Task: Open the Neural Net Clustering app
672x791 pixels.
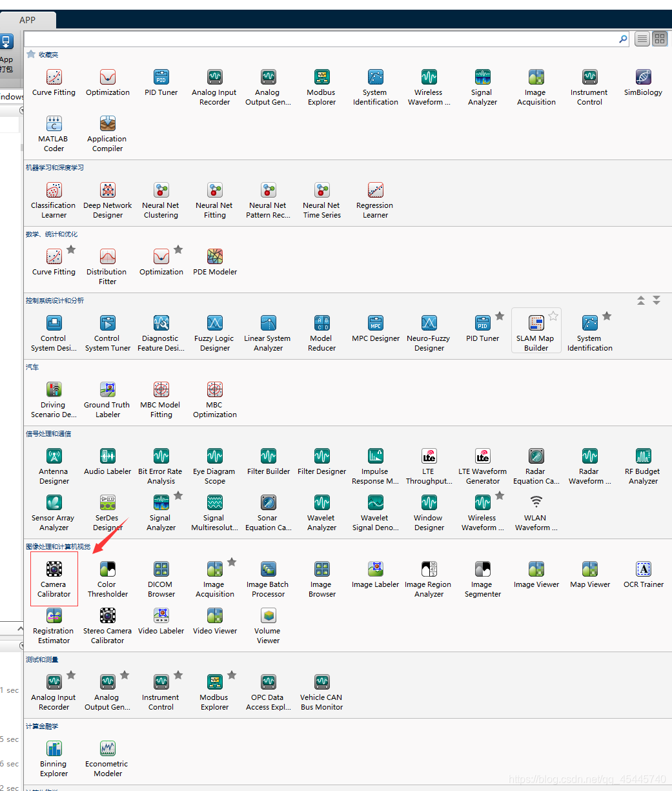Action: click(161, 200)
